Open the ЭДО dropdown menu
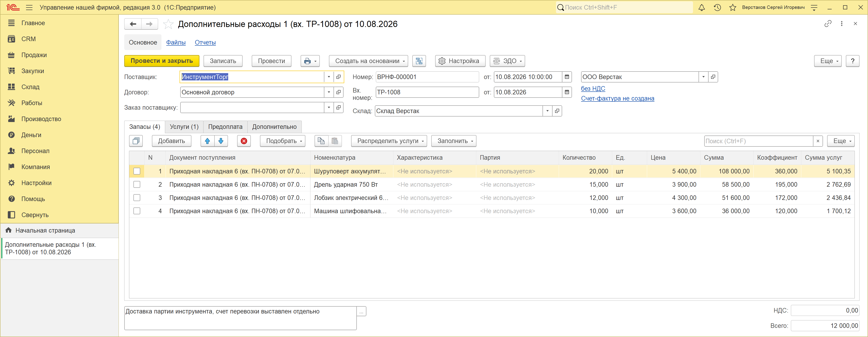868x337 pixels. point(508,61)
